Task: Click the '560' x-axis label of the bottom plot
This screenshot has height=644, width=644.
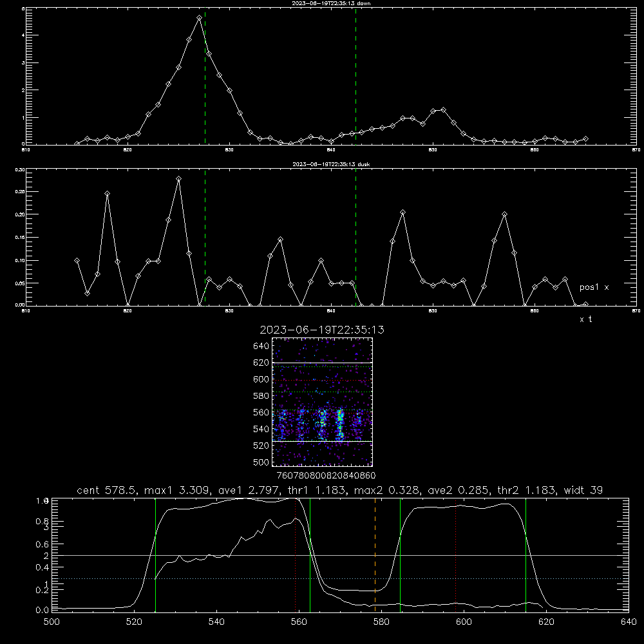Action: pos(299,622)
